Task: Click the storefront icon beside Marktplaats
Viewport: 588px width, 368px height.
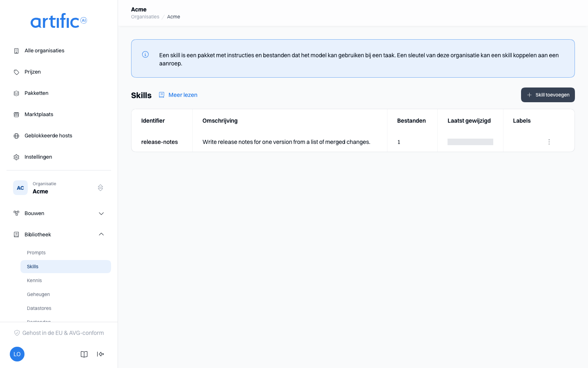Action: [16, 114]
